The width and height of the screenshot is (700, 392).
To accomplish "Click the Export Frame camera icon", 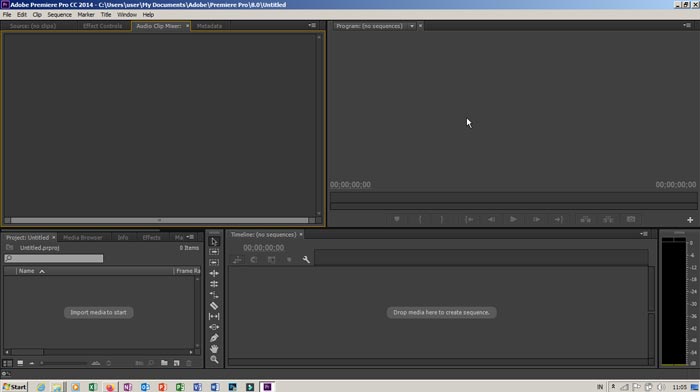I will point(631,220).
